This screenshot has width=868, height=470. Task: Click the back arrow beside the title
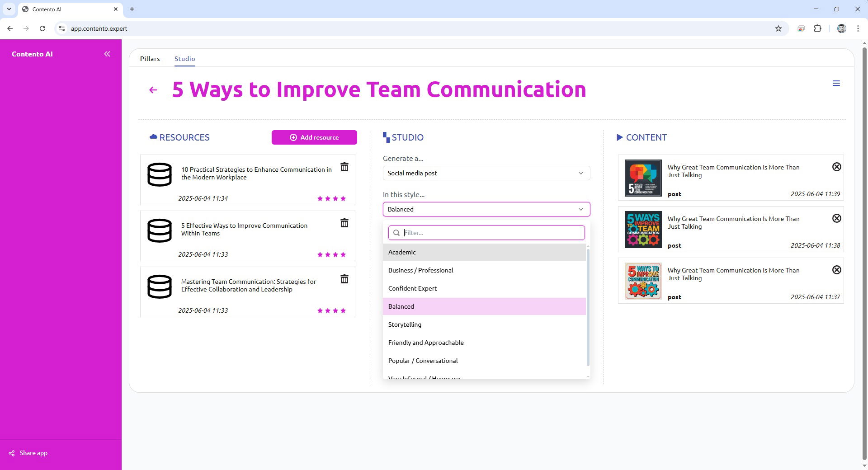point(153,90)
